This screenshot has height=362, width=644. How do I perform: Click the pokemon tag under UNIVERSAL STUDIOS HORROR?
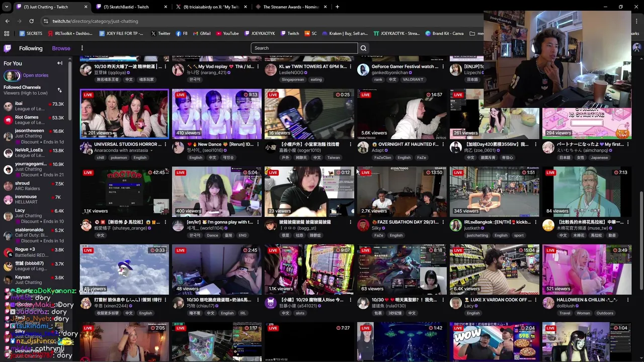tap(119, 157)
